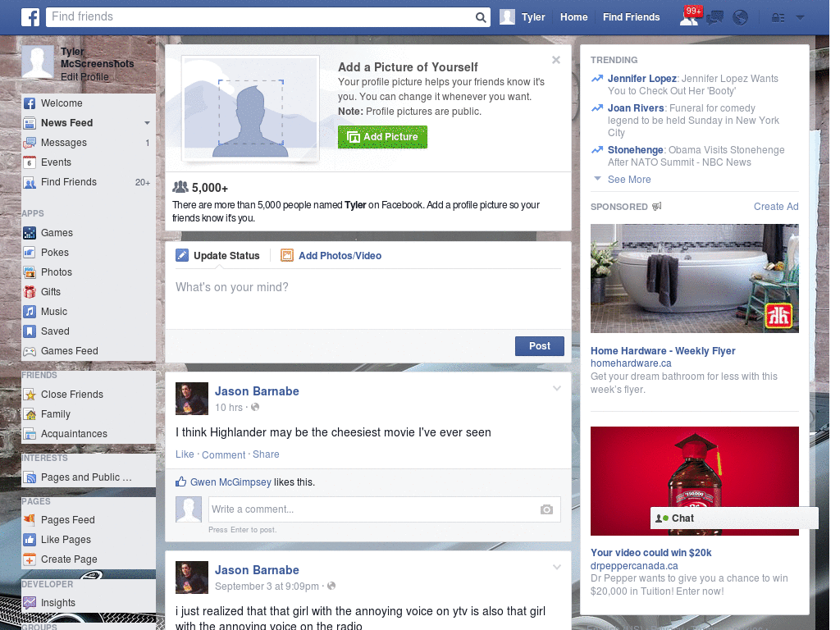The height and width of the screenshot is (630, 840).
Task: Click Comment on Highlander post
Action: coord(223,454)
